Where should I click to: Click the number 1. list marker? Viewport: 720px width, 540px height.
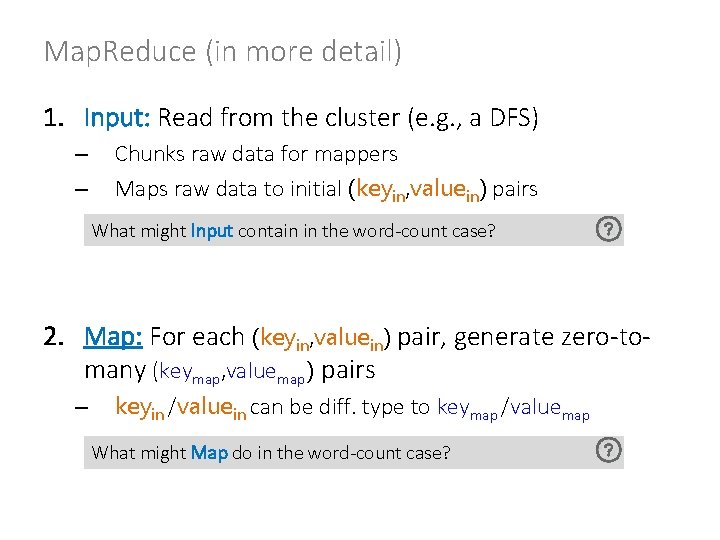point(54,118)
